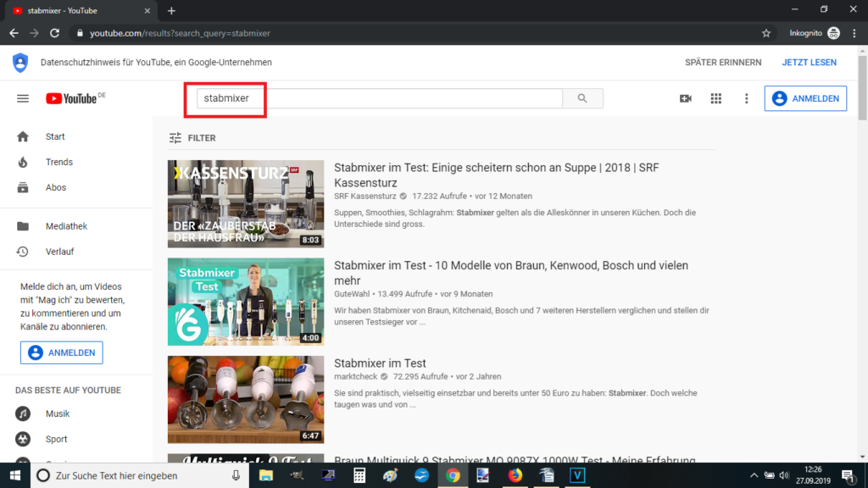Click the magnifier search button
This screenshot has height=488, width=868.
pos(582,98)
